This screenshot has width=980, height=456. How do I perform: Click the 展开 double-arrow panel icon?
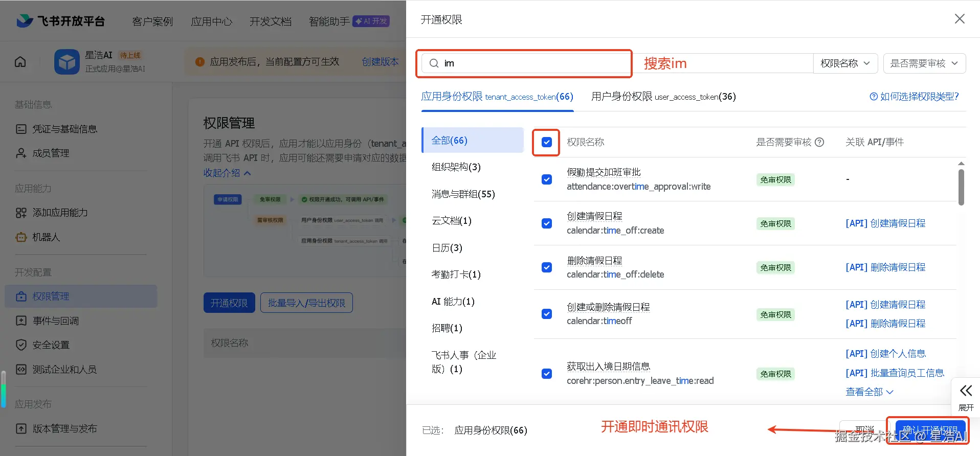(x=966, y=391)
